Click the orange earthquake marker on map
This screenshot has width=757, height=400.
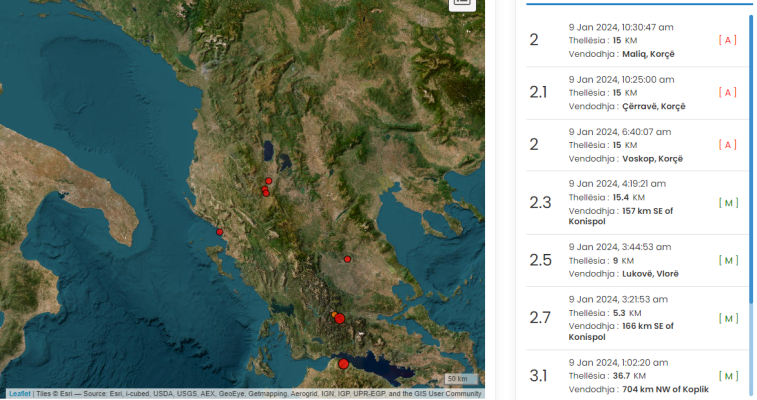tap(334, 315)
